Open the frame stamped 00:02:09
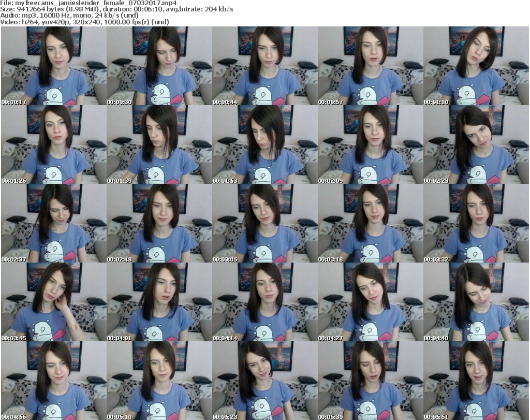 371,144
